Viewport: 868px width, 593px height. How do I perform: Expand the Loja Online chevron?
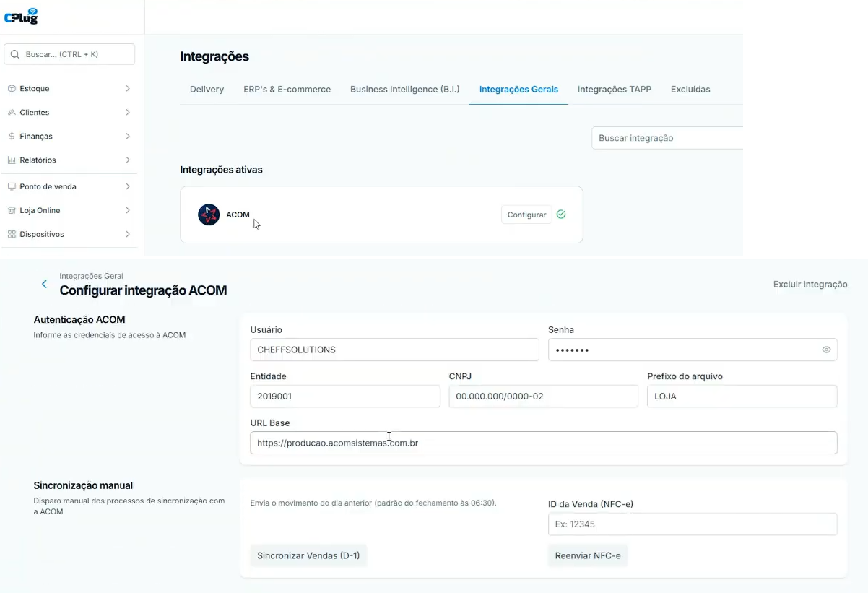click(x=128, y=211)
